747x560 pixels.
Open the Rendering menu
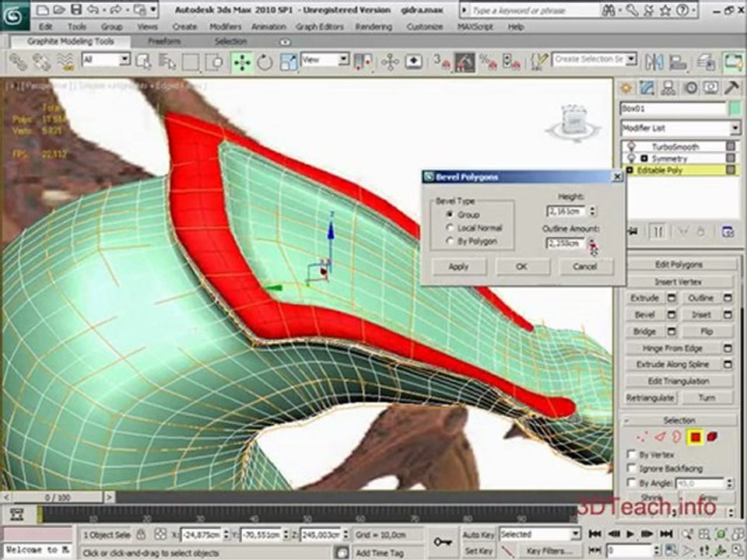[373, 27]
